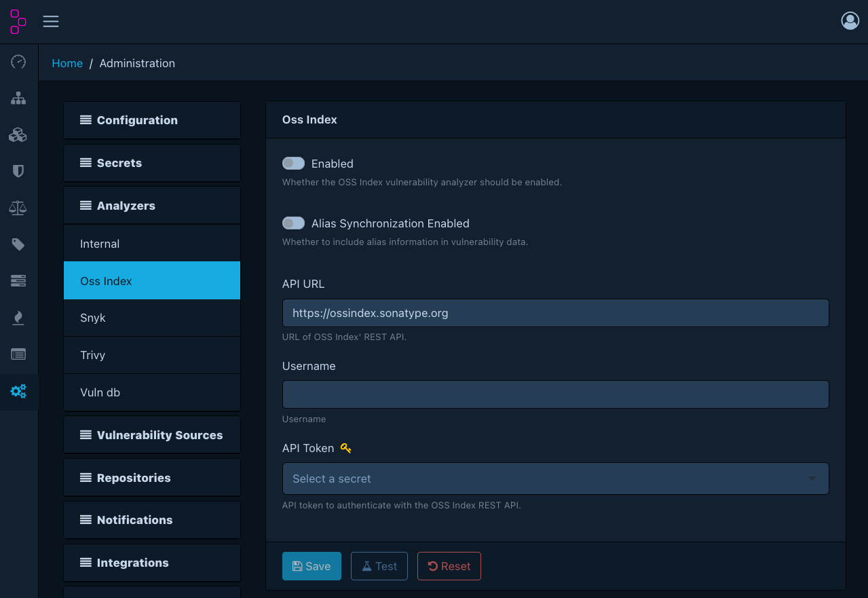
Task: Open the hamburger menu next to the logo
Action: [50, 21]
